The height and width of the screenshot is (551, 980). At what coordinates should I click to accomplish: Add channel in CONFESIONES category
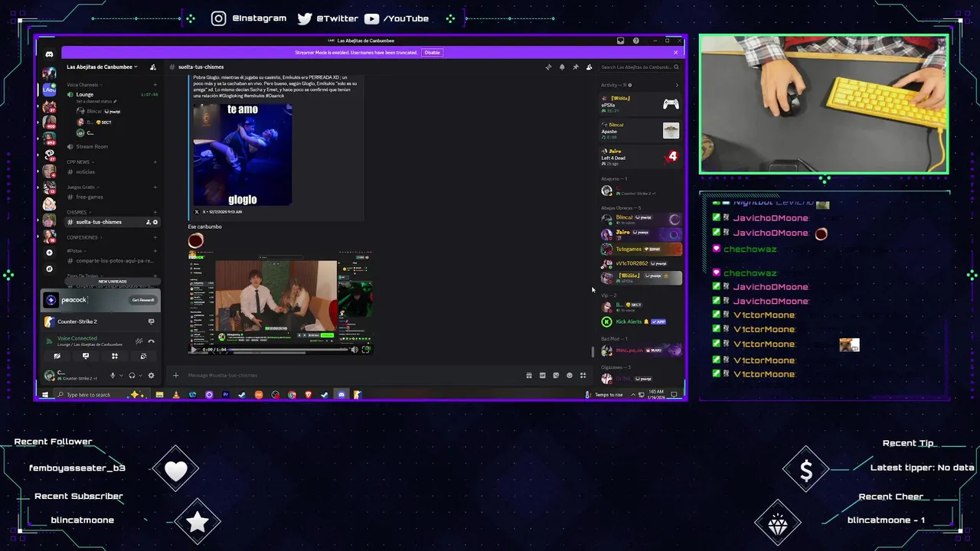click(155, 237)
